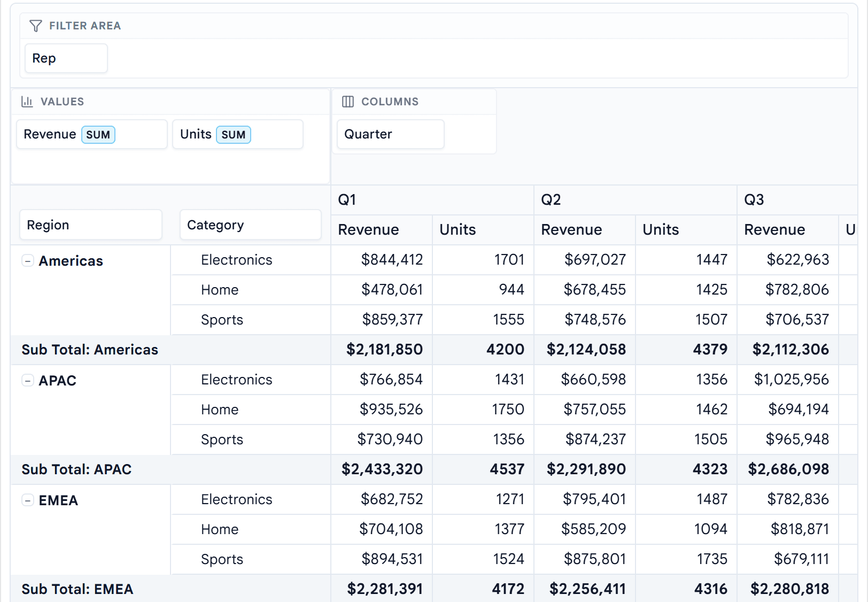Select the $844,412 revenue cell

382,260
